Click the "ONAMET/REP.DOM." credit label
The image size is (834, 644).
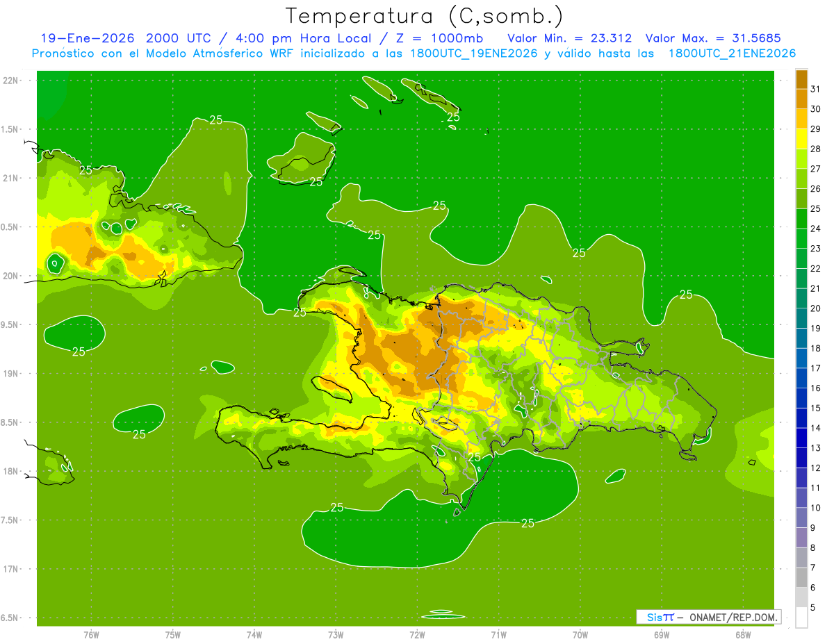(x=733, y=617)
